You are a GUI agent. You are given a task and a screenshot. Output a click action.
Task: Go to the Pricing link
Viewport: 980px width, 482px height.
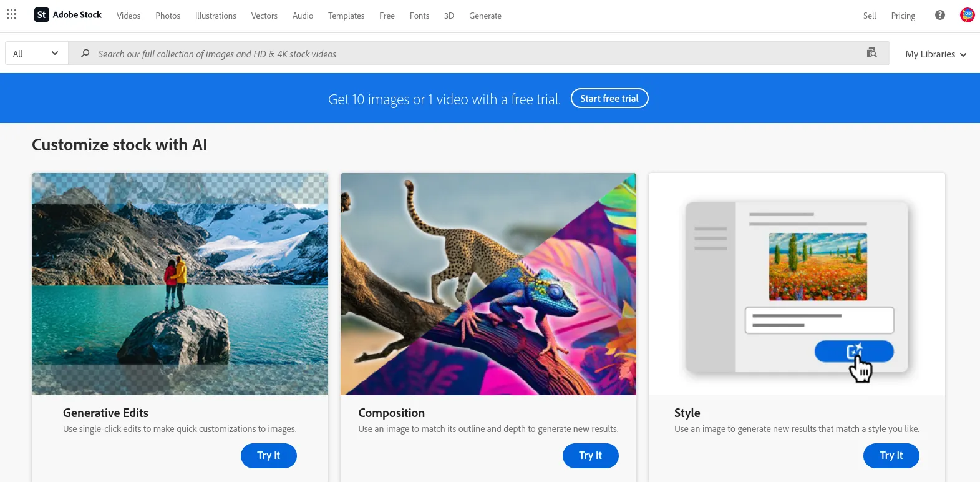pyautogui.click(x=903, y=16)
